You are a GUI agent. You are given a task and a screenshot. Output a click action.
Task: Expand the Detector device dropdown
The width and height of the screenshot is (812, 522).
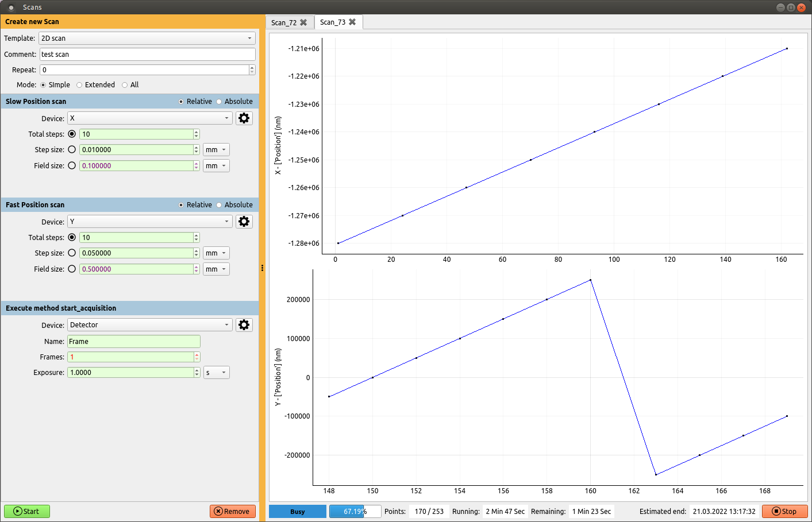(x=149, y=325)
